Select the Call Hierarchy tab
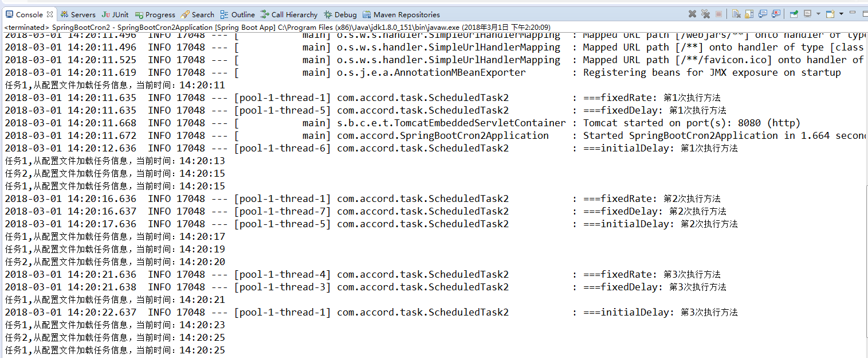Viewport: 868px width, 358px height. (x=289, y=14)
